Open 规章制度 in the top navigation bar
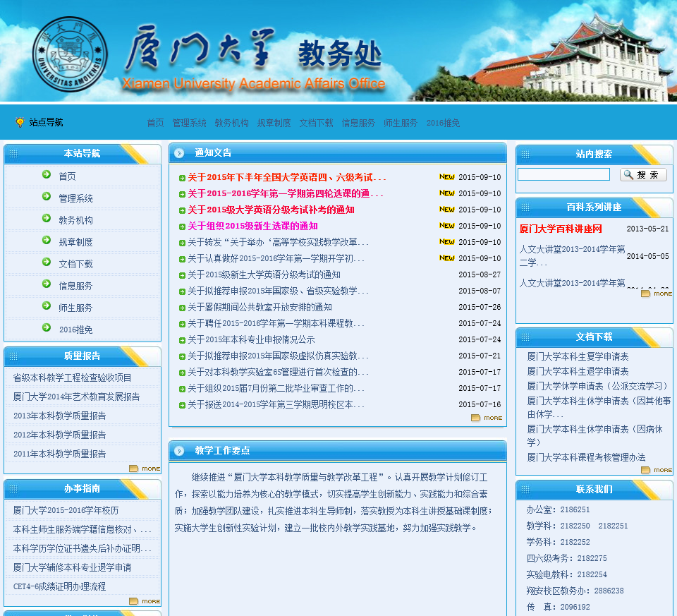677x616 pixels. click(274, 123)
